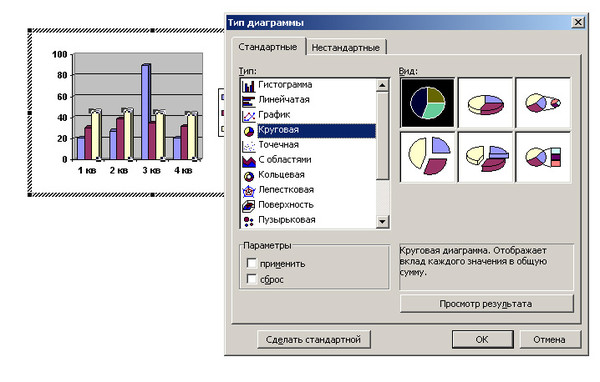The width and height of the screenshot is (600, 382).
Task: Toggle the сброс checkbox
Action: click(251, 279)
